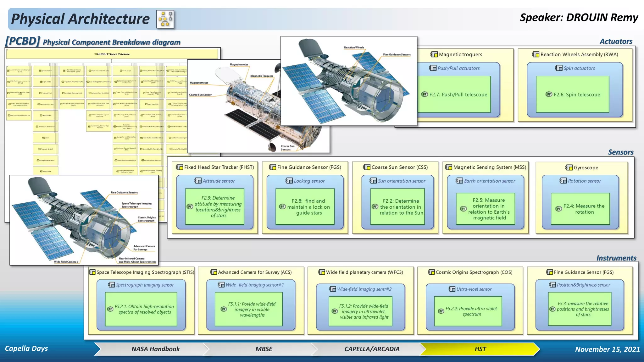The image size is (644, 362).
Task: Click the Magnetic troquers component icon
Action: (x=434, y=54)
